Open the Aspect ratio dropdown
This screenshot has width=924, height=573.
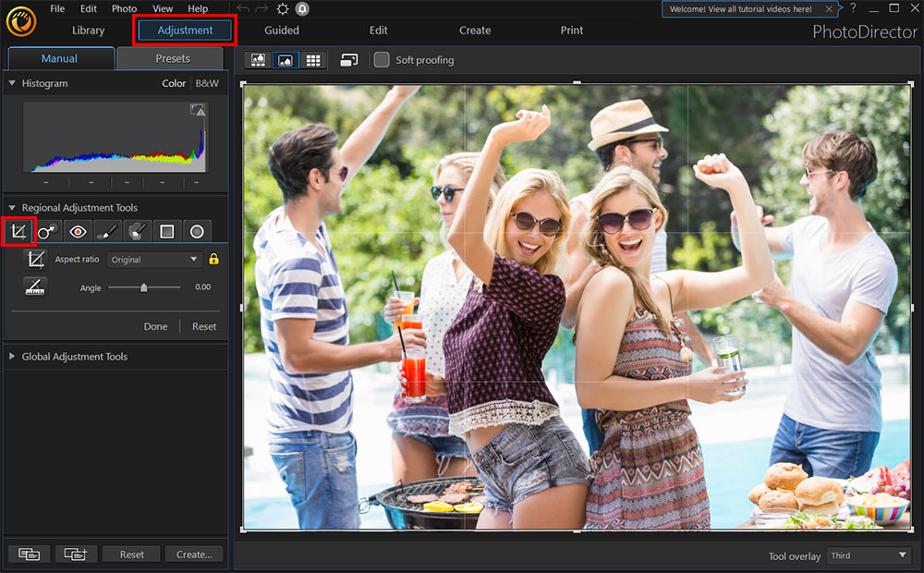(x=154, y=259)
